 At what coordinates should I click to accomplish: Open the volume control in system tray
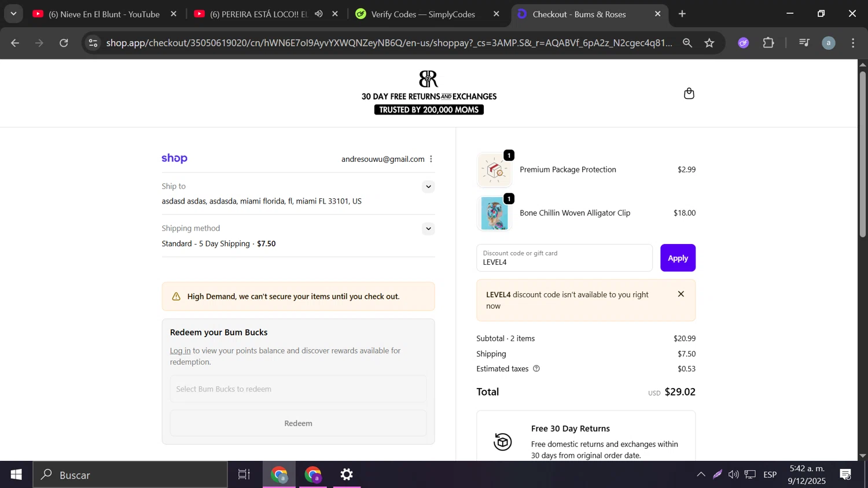tap(734, 475)
